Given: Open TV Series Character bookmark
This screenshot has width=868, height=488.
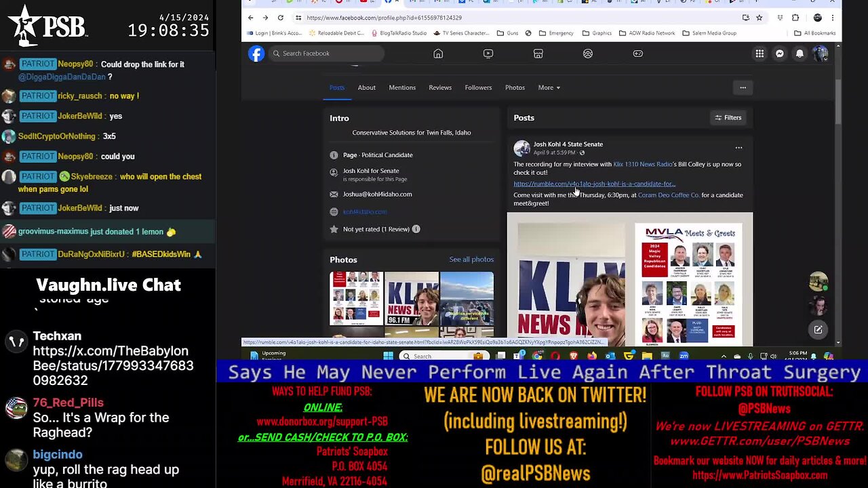Looking at the screenshot, I should pyautogui.click(x=461, y=33).
